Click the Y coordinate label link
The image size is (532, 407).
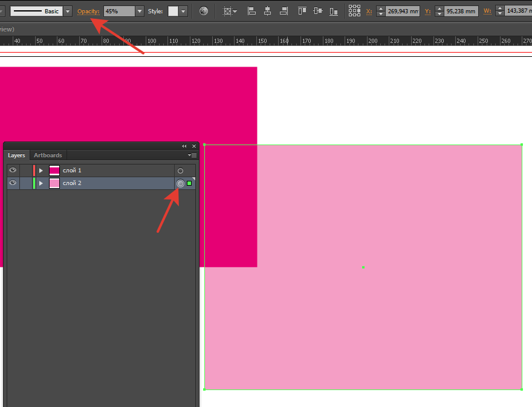(x=427, y=11)
